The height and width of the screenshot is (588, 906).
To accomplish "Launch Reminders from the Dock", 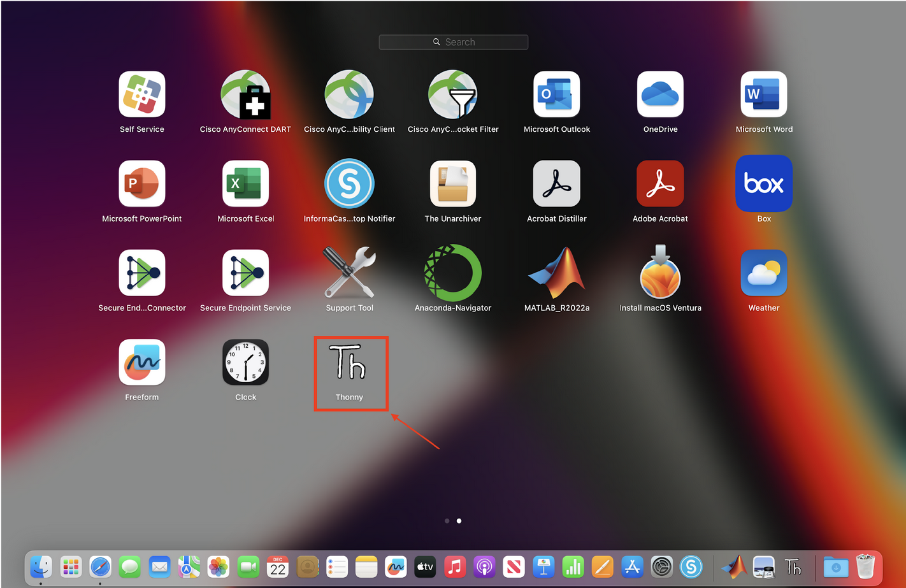I will click(x=336, y=566).
